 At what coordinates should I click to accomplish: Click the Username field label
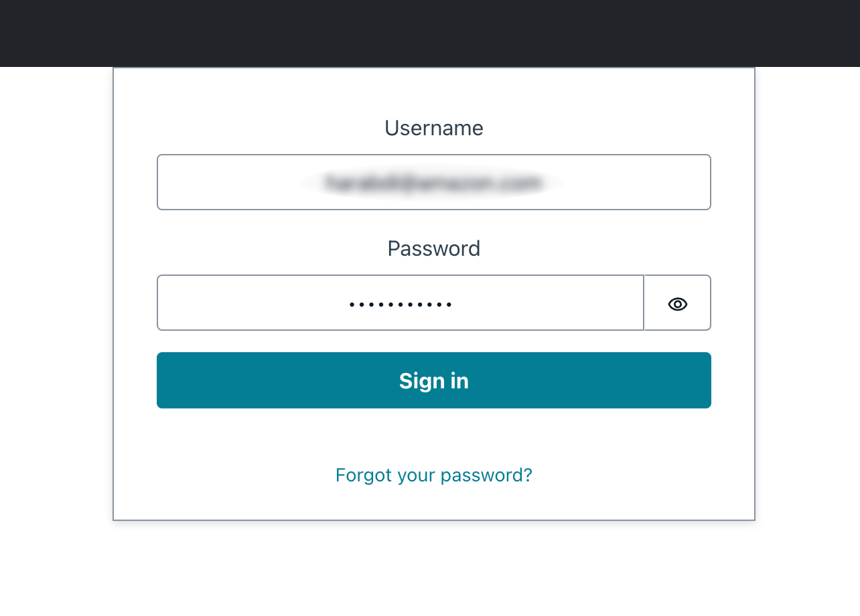[433, 128]
